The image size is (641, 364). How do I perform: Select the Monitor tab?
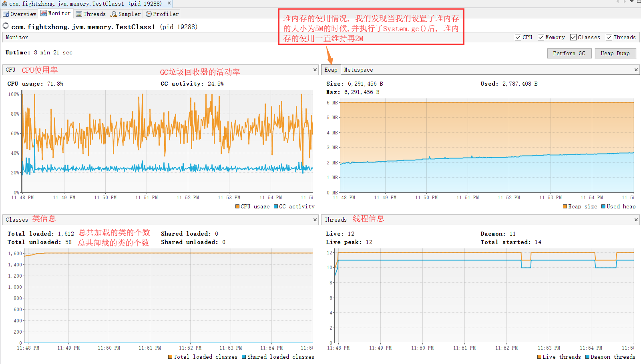pos(56,14)
